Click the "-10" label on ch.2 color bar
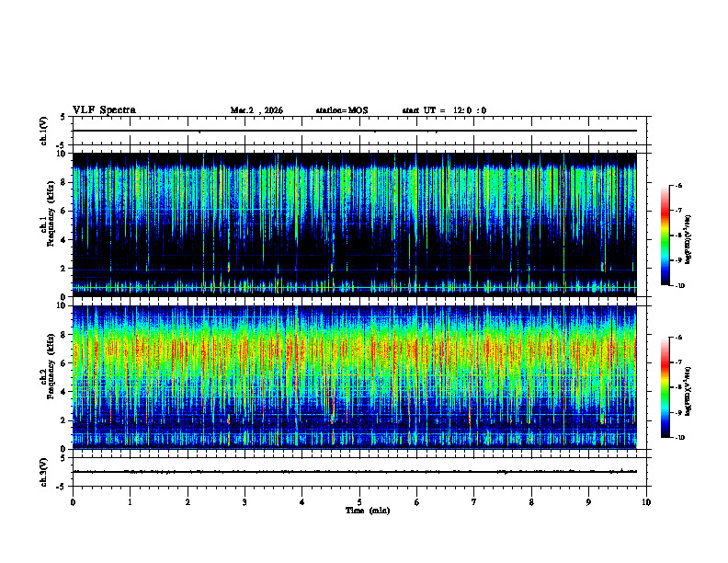The image size is (728, 563). click(680, 438)
